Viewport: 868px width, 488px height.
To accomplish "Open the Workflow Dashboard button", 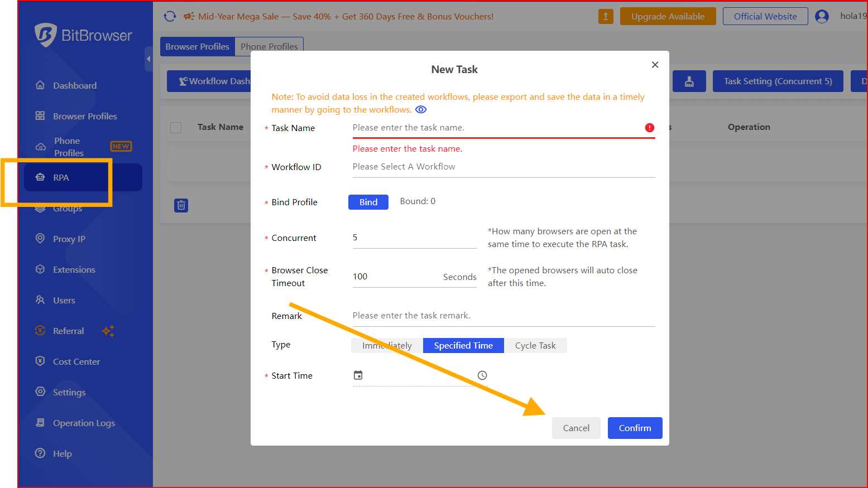I will pyautogui.click(x=209, y=81).
